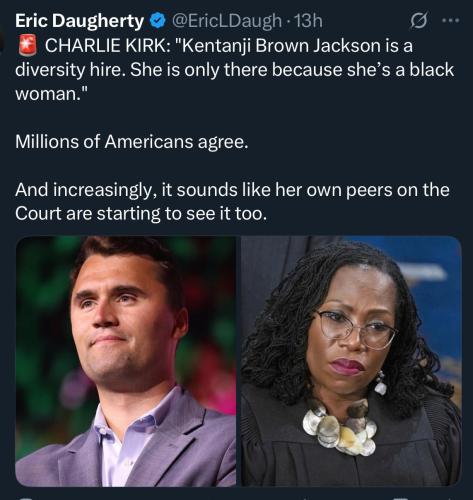
Task: Click "Court are starting to see it too." line
Action: 141,214
